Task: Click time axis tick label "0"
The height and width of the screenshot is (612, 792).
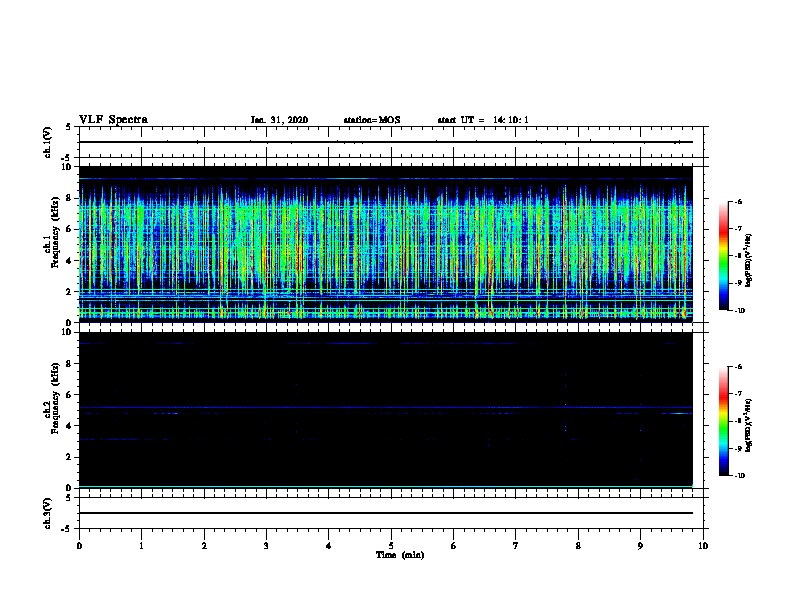Action: click(79, 546)
